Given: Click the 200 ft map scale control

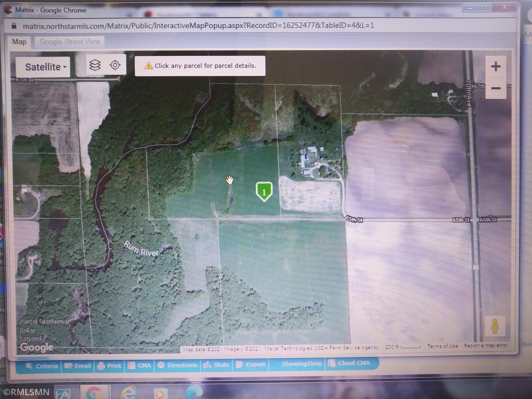Looking at the screenshot, I should pyautogui.click(x=403, y=347).
